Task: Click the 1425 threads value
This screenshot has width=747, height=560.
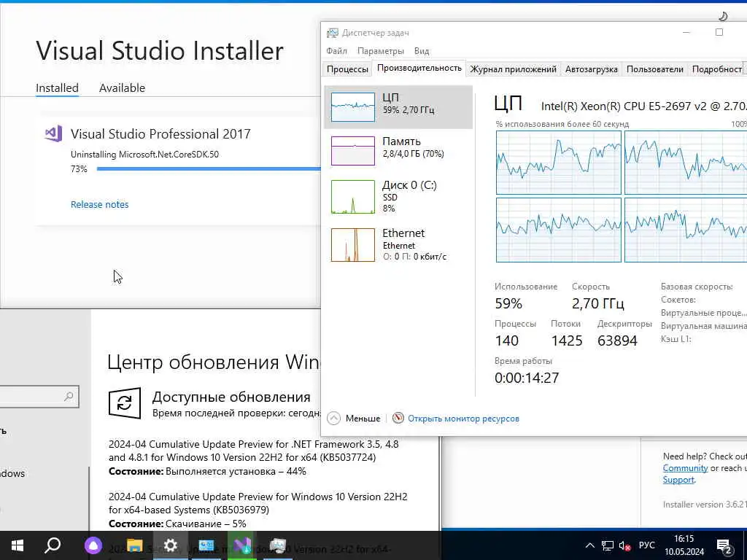Action: click(566, 341)
